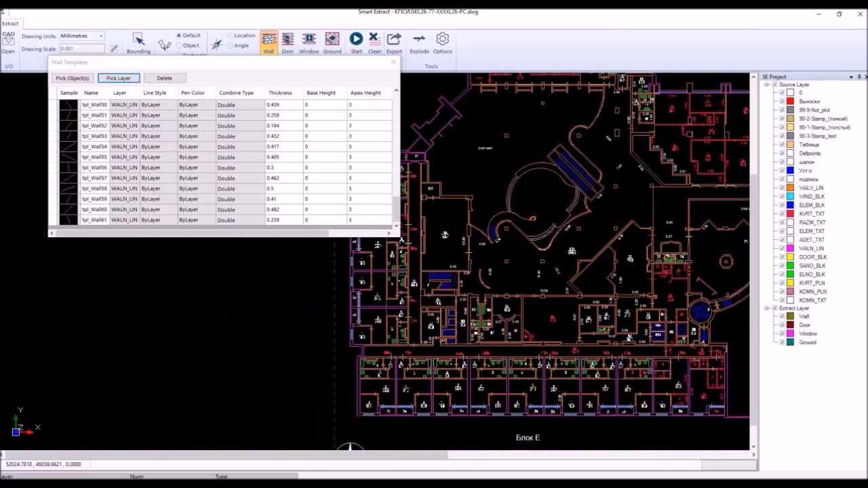Select the 99-9-Not_plot layer
Image resolution: width=868 pixels, height=488 pixels.
point(814,110)
